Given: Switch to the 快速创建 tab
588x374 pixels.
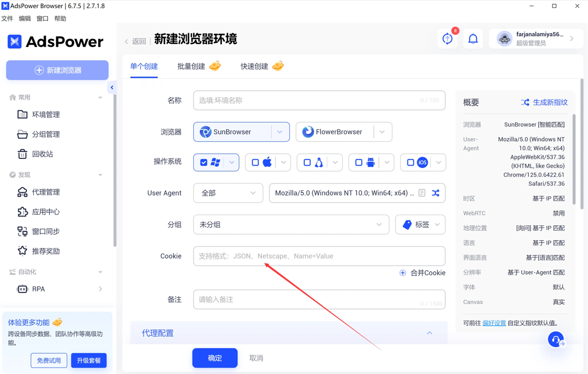Looking at the screenshot, I should [254, 67].
